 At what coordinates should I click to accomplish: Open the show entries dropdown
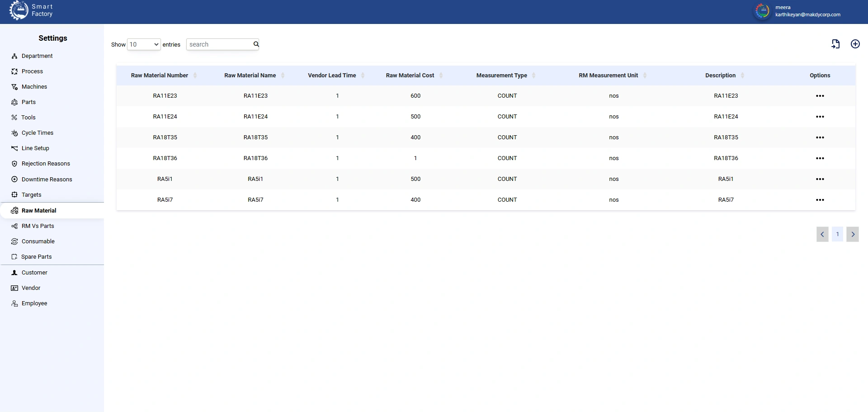click(144, 44)
